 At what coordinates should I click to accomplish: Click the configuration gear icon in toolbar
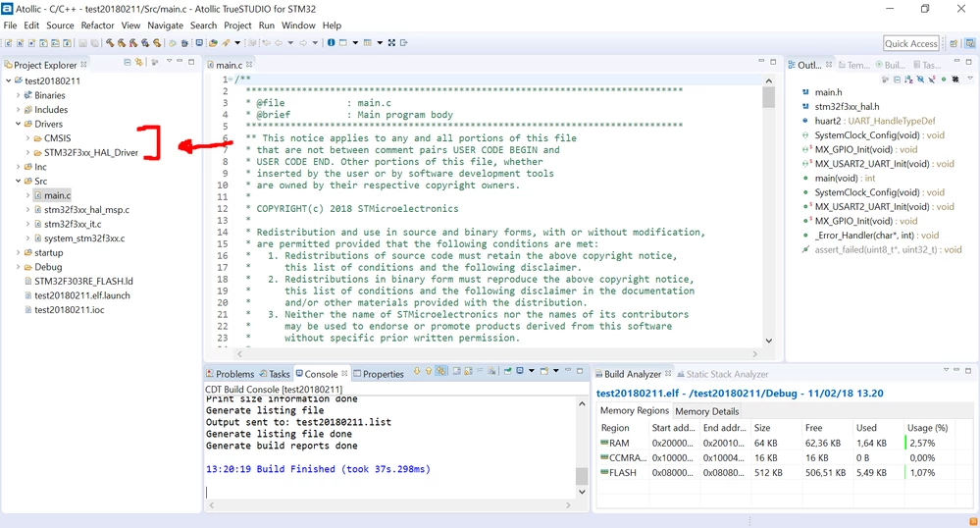tap(173, 42)
